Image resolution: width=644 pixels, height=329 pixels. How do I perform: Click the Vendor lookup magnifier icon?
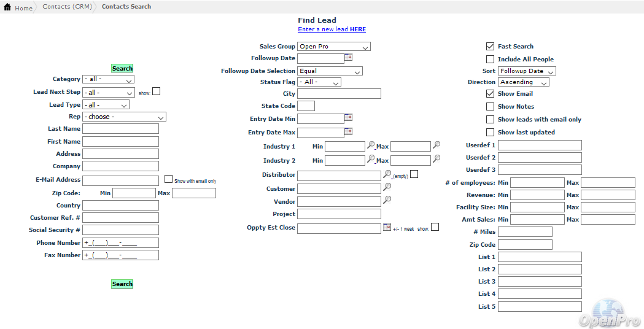click(x=387, y=200)
